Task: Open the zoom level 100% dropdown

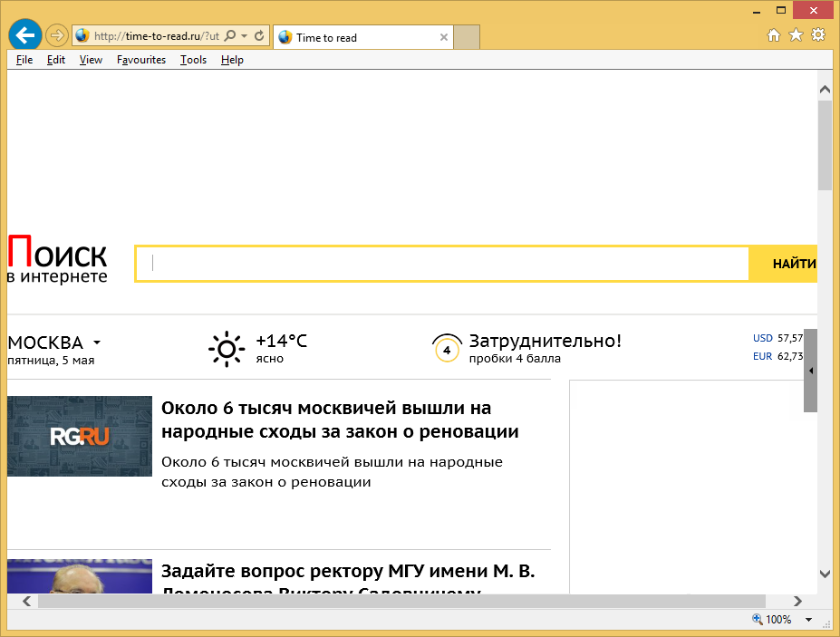Action: (806, 620)
